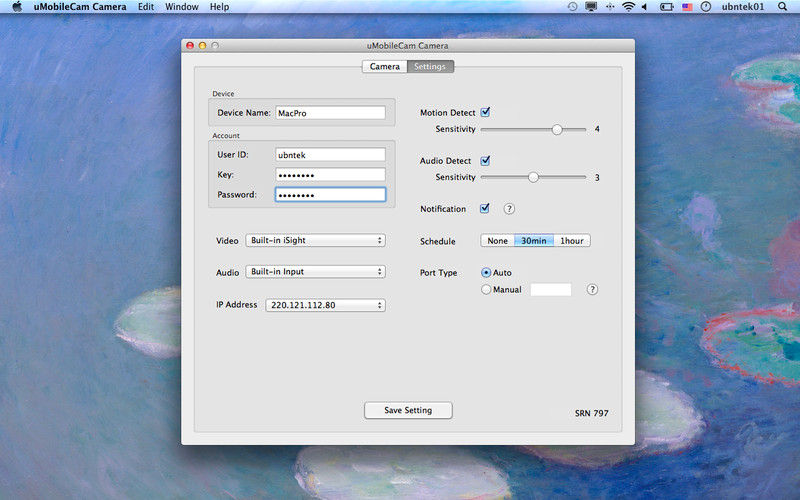The image size is (800, 500).
Task: Minimize the uMobileCam Camera window
Action: click(x=203, y=45)
